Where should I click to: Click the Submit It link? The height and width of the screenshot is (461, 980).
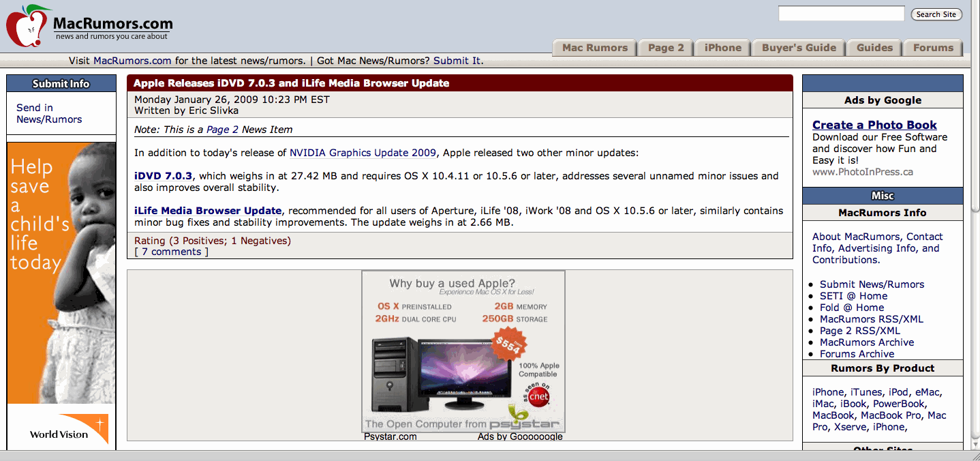[457, 61]
